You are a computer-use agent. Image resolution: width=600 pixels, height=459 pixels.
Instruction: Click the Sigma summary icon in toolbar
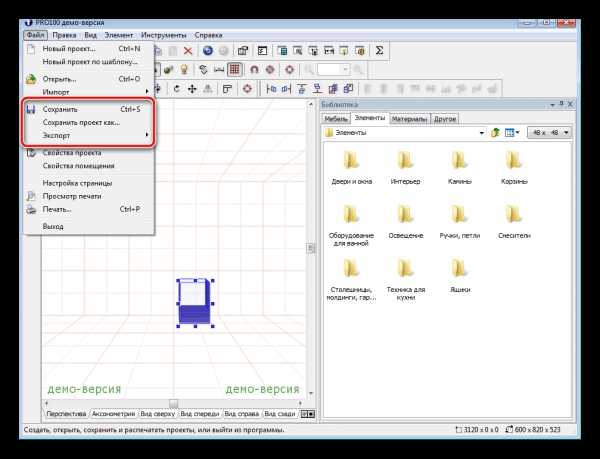[x=380, y=49]
